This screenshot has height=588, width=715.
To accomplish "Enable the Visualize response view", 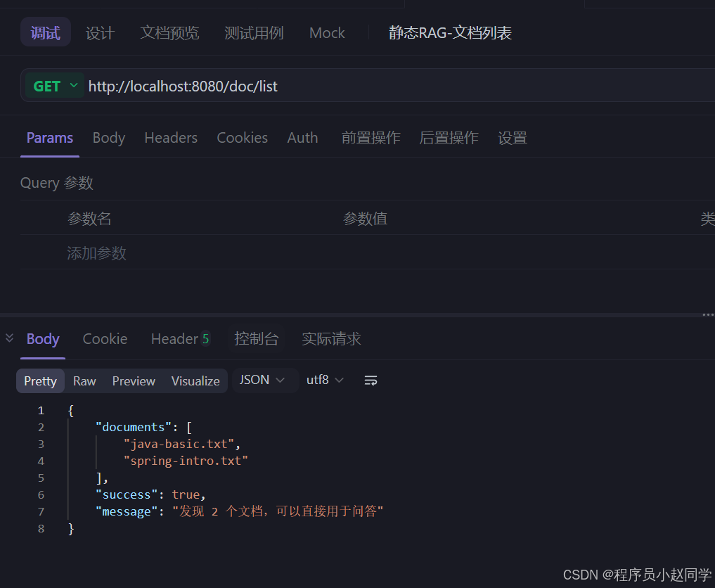I will click(x=195, y=381).
